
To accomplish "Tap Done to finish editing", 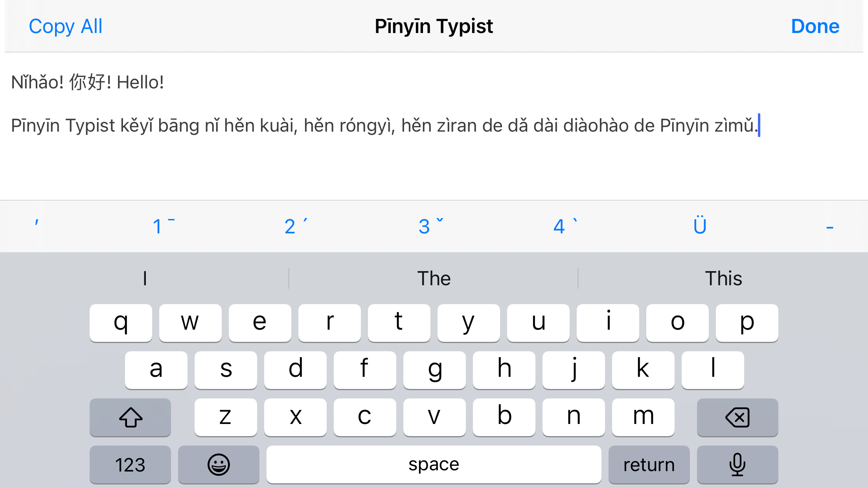I will 815,26.
